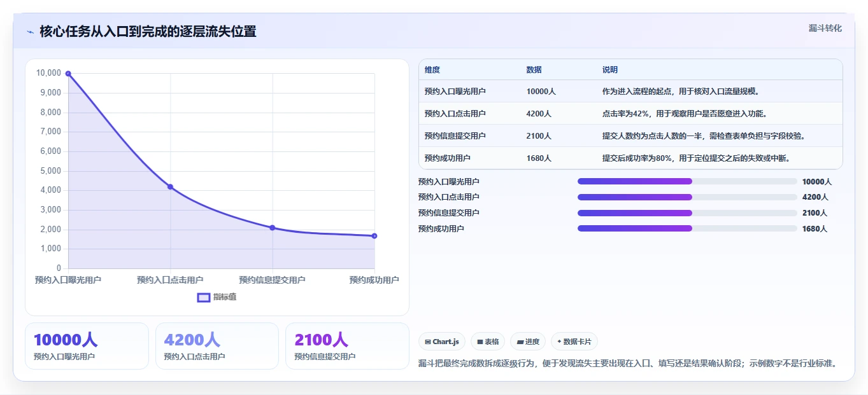The image size is (868, 395).
Task: Click the chart data point for 预约信息提交用户
Action: (x=273, y=228)
